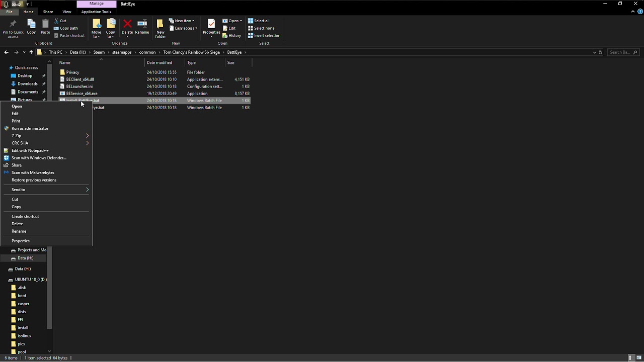Open the recent locations dropdown arrow
The height and width of the screenshot is (362, 644).
[24, 52]
